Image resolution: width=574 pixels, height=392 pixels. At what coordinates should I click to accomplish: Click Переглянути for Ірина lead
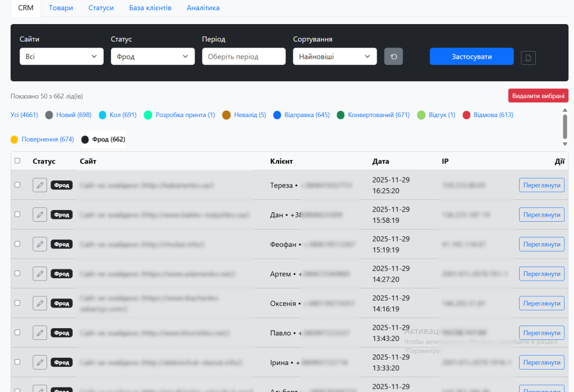pyautogui.click(x=542, y=362)
